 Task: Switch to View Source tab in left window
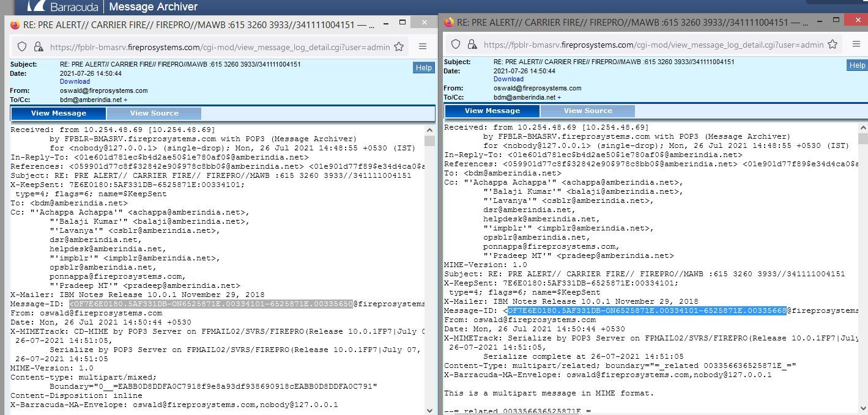click(154, 113)
